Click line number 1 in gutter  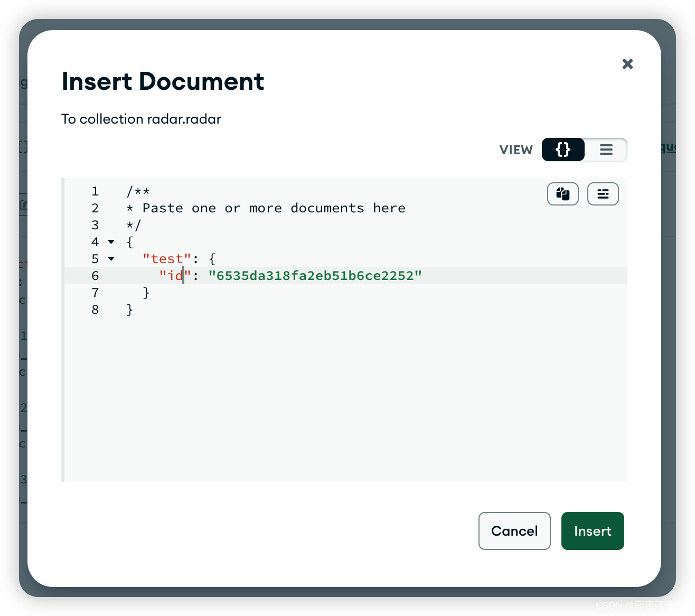95,191
